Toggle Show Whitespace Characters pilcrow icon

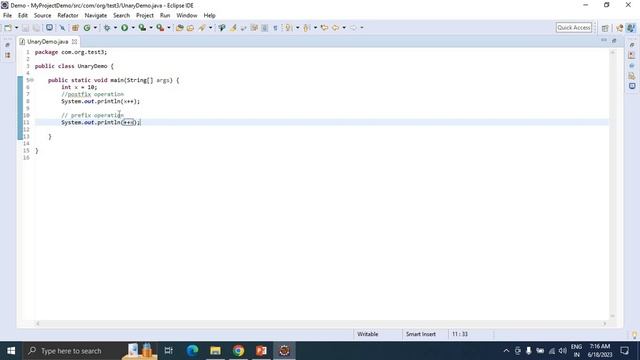pos(276,28)
